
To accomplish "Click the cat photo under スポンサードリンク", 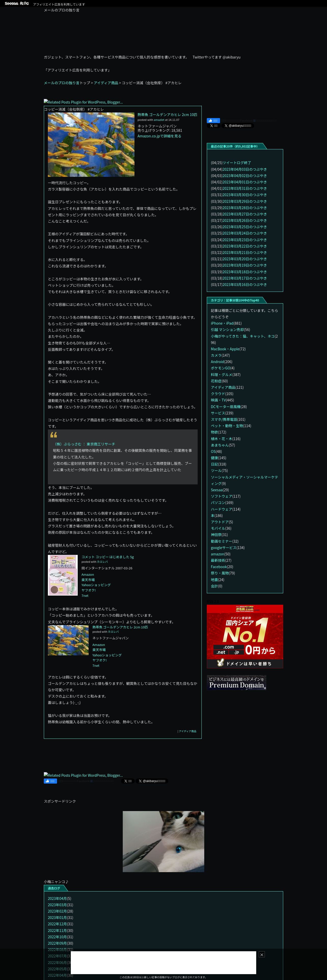I will [x=163, y=842].
